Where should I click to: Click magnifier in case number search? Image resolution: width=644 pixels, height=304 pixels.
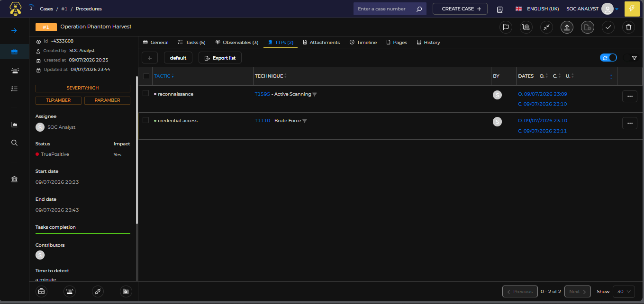[x=419, y=9]
